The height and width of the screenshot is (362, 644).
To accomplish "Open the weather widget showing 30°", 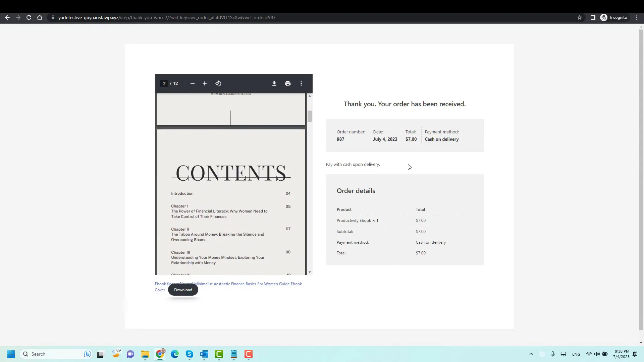I will 116,354.
